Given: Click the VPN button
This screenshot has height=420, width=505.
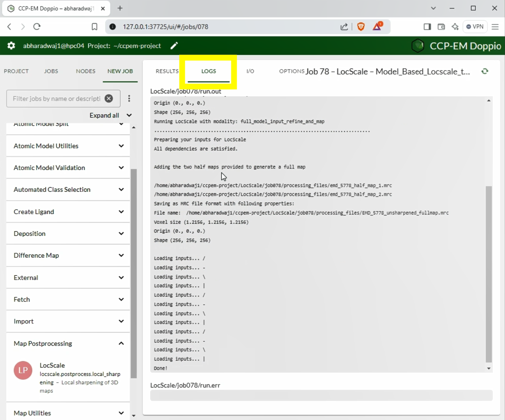Looking at the screenshot, I should pyautogui.click(x=475, y=27).
